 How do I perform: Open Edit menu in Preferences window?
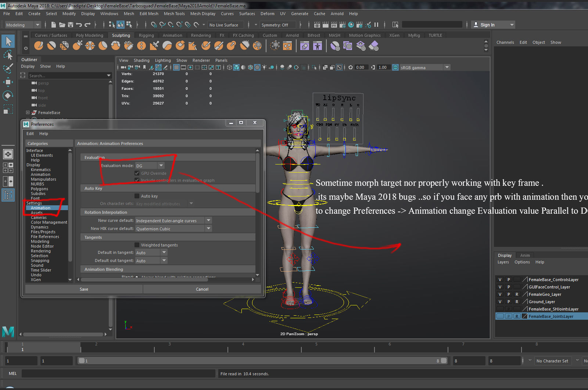coord(30,134)
